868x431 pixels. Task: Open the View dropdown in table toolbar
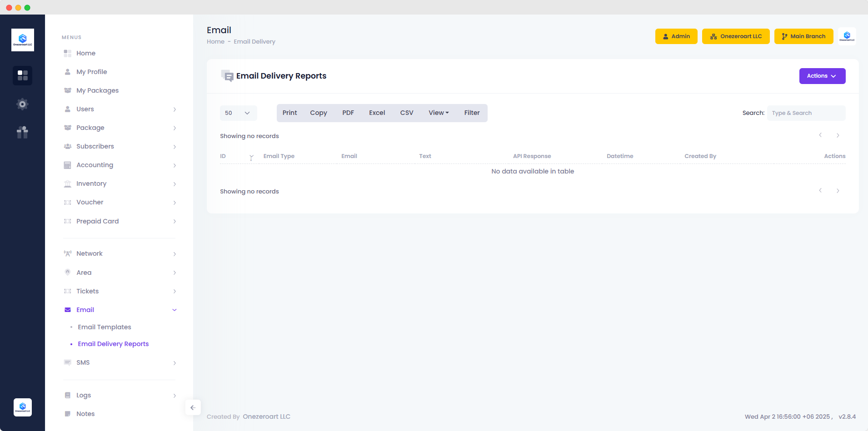[439, 113]
